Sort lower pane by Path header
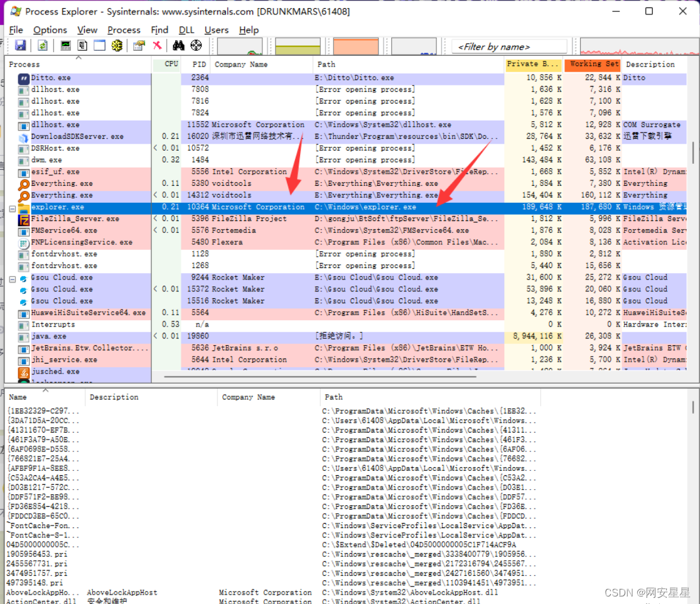 tap(430, 397)
